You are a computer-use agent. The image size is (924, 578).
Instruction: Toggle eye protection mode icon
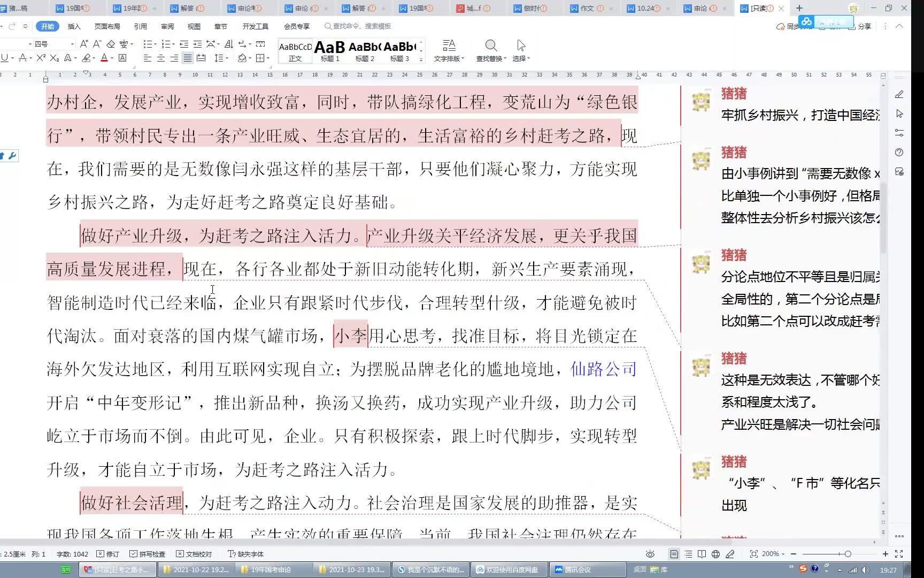[650, 554]
